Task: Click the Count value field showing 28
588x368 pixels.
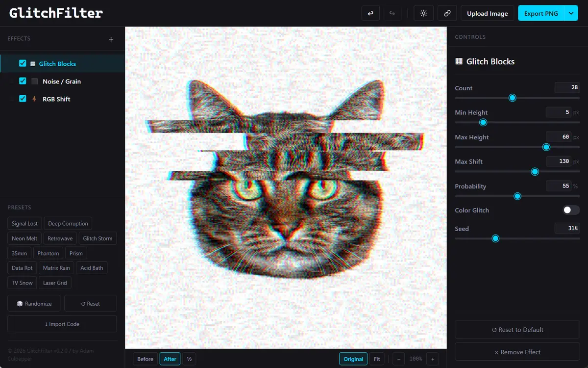Action: tap(567, 88)
